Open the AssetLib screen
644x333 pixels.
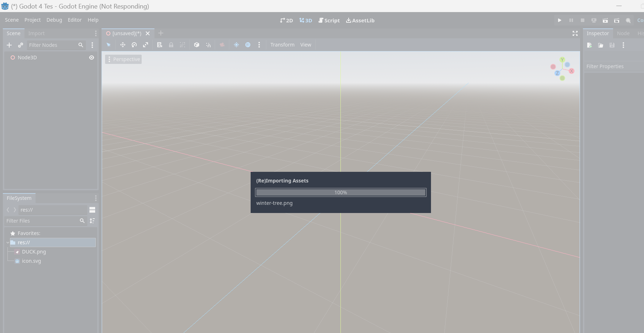[x=360, y=20]
